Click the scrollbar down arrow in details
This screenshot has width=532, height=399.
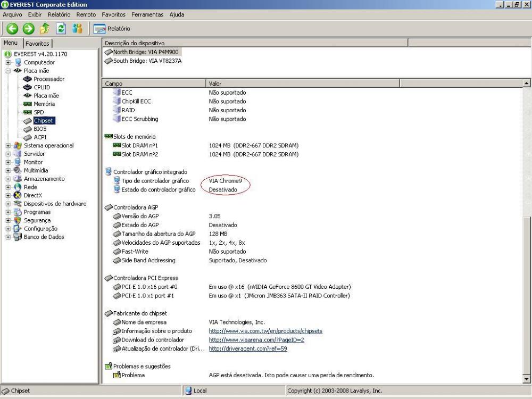pos(527,379)
